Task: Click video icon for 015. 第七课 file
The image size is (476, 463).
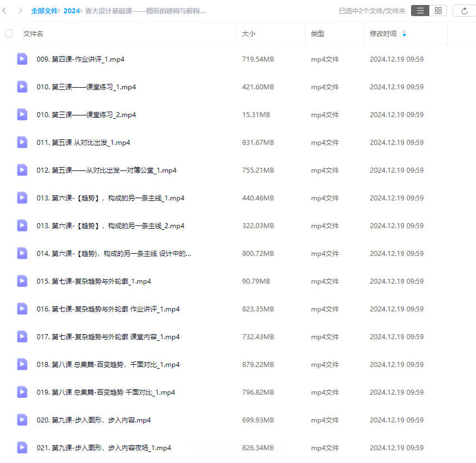Action: click(x=22, y=281)
